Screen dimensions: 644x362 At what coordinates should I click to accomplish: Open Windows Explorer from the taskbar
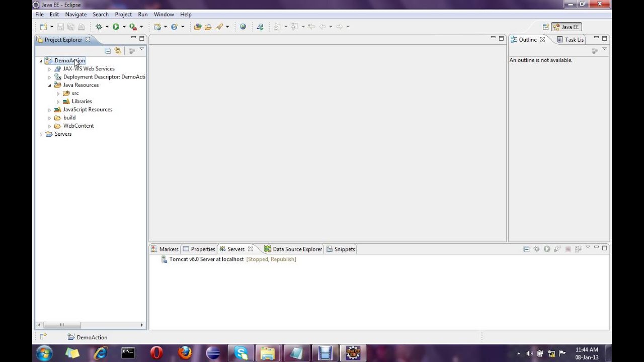click(x=268, y=353)
